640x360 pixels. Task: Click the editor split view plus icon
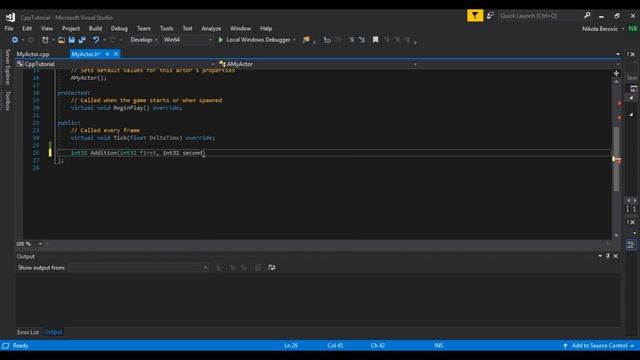[616, 73]
